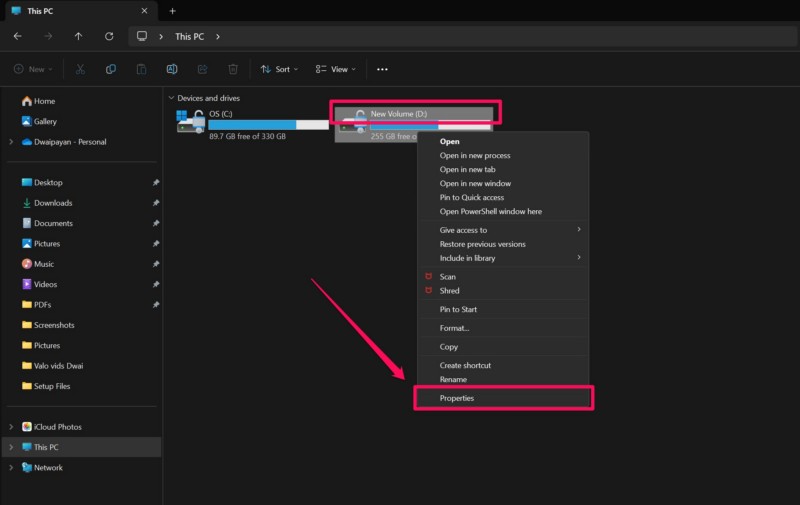The width and height of the screenshot is (800, 505).
Task: Click the Rename icon in toolbar
Action: tap(172, 69)
